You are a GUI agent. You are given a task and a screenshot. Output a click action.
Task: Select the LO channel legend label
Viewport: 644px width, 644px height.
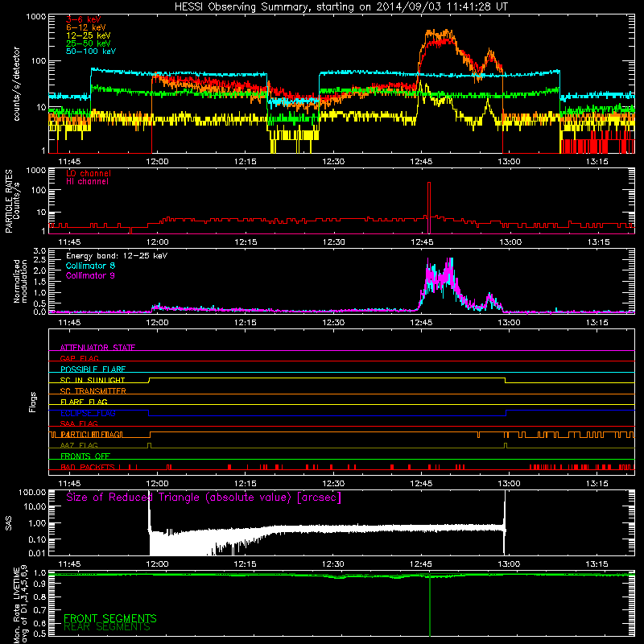point(89,173)
